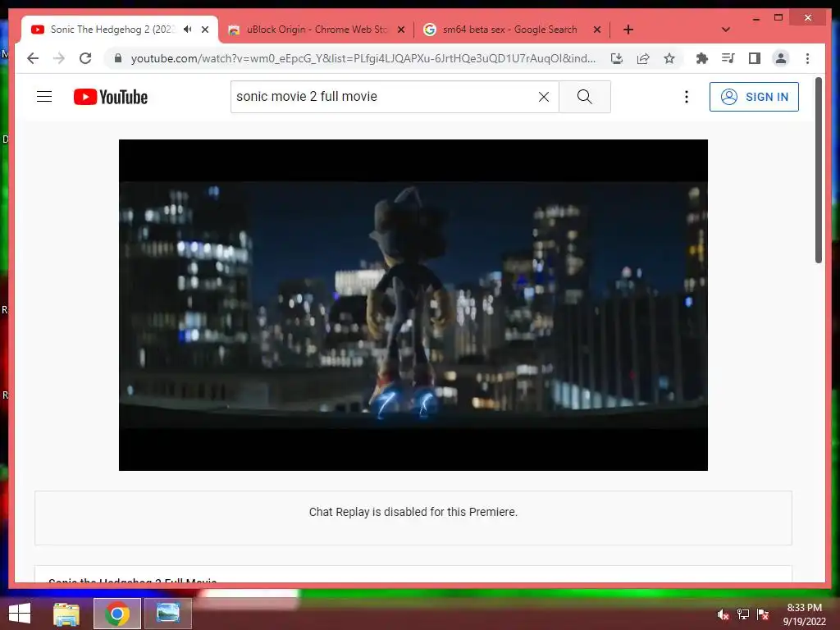Viewport: 840px width, 630px height.
Task: Clear the YouTube search query
Action: tap(543, 97)
